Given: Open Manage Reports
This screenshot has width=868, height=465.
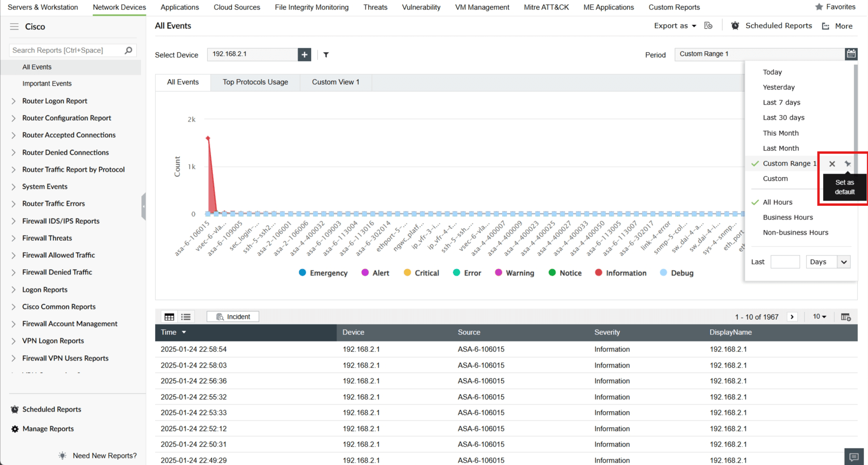Looking at the screenshot, I should pos(47,429).
